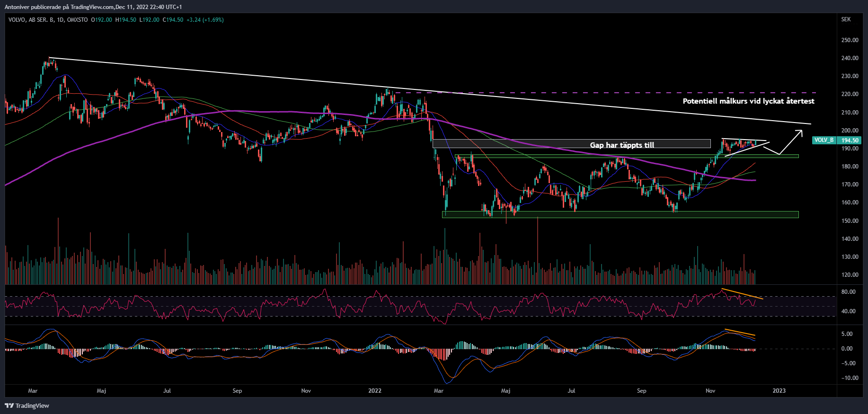Click the TradingView logo in the footer

coord(27,405)
